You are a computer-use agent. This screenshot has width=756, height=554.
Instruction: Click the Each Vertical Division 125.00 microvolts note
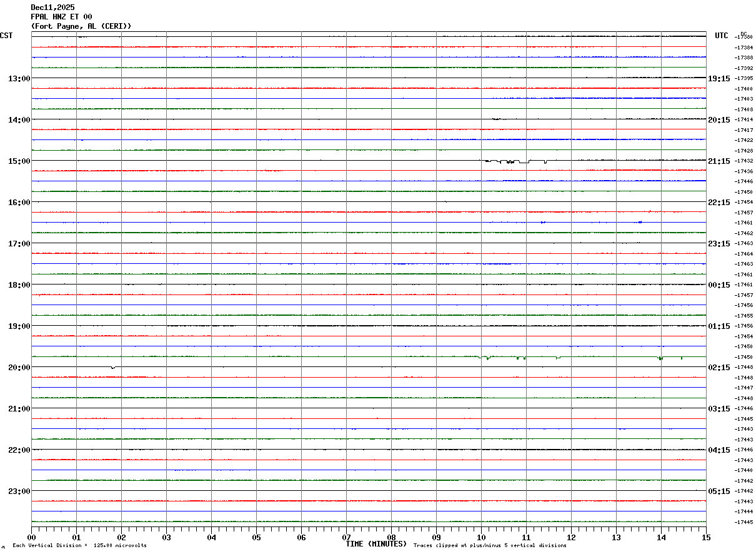click(79, 545)
